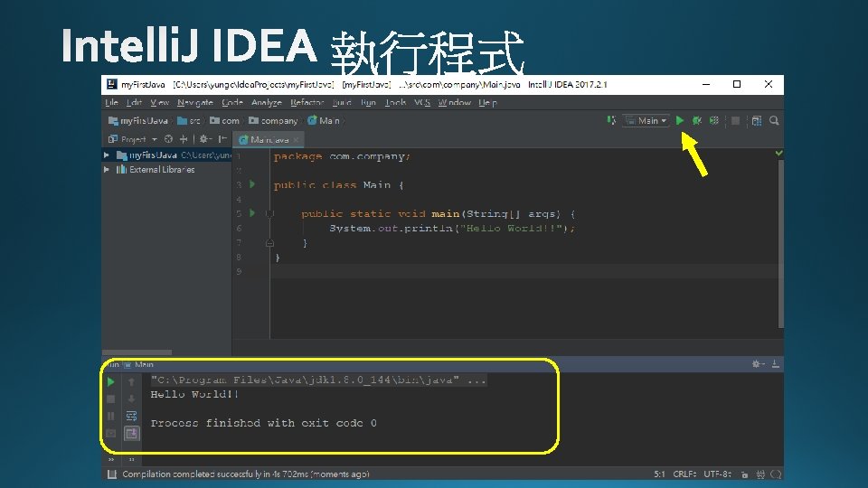Open the Help menu

(x=487, y=102)
